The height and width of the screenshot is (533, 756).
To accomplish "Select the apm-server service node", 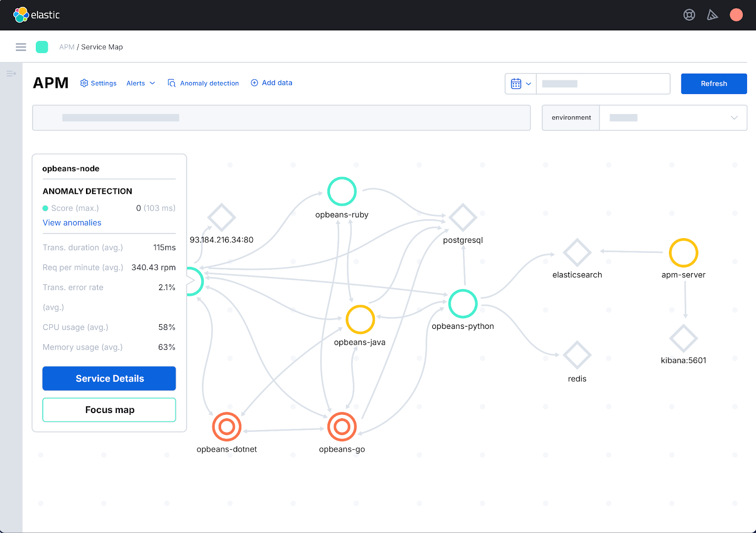I will click(683, 253).
